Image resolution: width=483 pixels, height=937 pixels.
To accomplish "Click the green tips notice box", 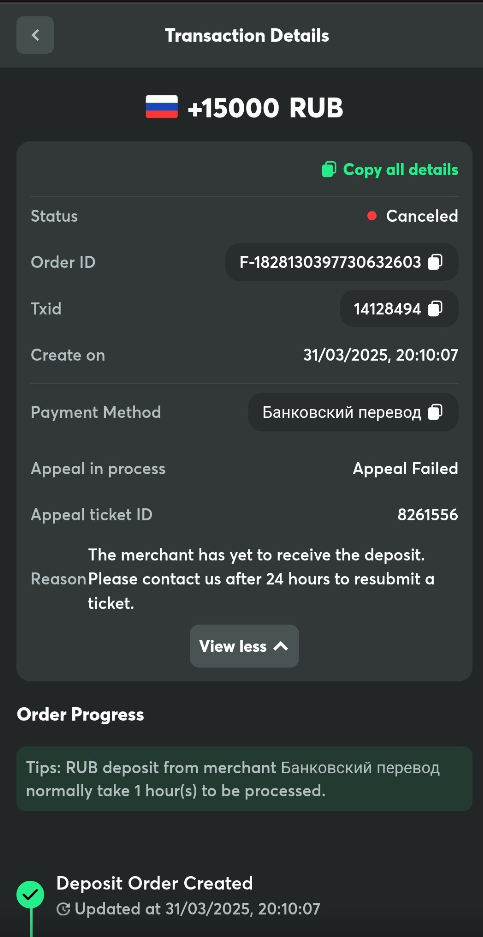I will pos(244,779).
